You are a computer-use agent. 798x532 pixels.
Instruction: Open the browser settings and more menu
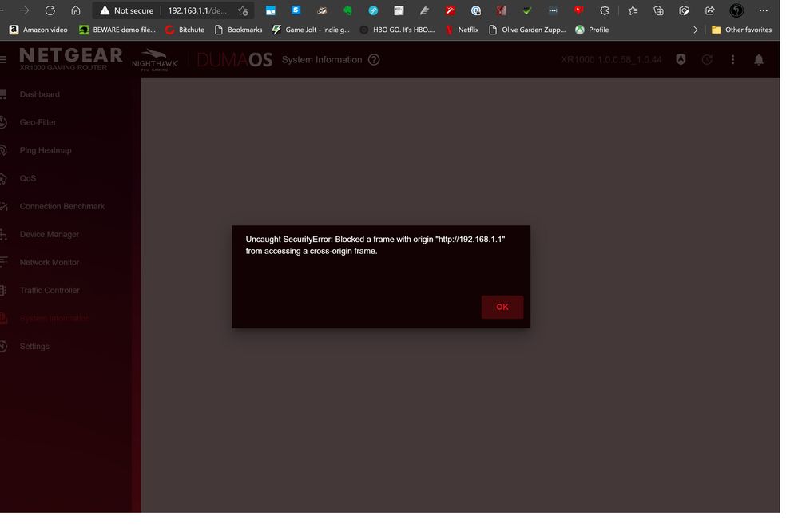click(x=764, y=10)
